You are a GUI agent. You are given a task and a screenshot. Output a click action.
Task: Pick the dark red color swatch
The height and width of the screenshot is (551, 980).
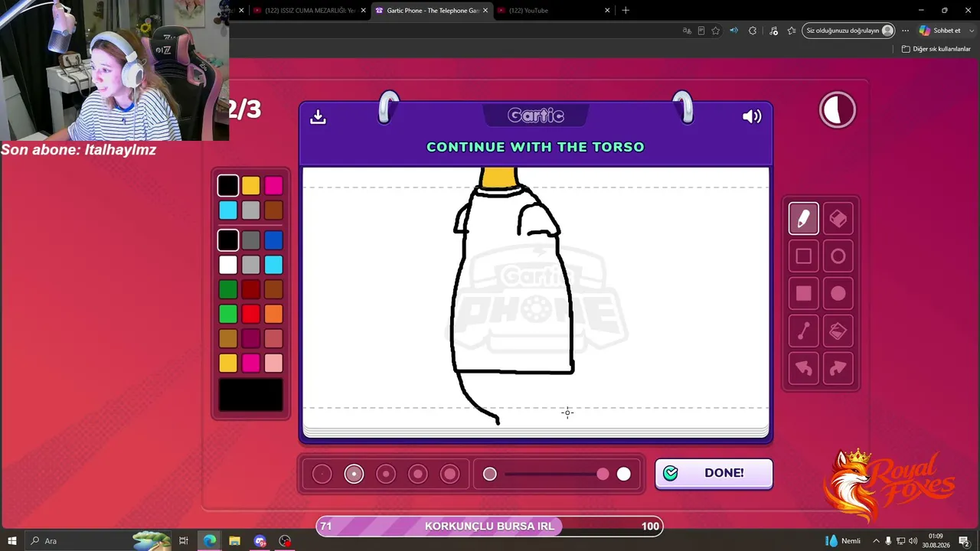click(251, 289)
